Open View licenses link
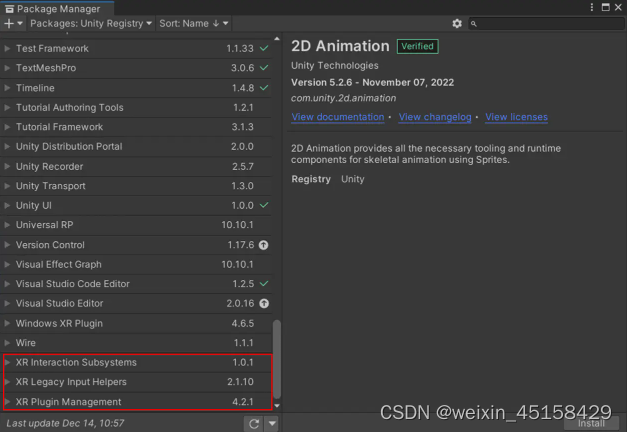 click(516, 117)
